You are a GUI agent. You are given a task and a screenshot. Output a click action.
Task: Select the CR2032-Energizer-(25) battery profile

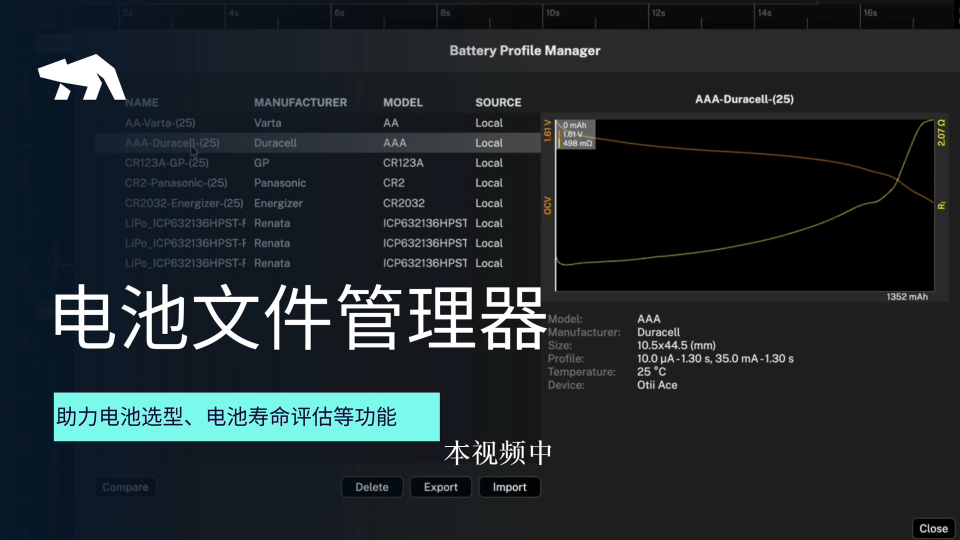318,203
